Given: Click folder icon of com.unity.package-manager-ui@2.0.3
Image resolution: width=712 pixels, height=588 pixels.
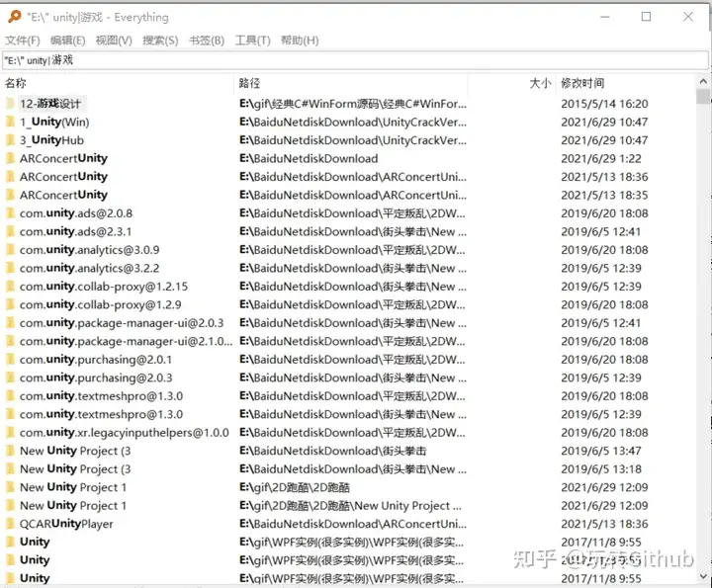Looking at the screenshot, I should click(11, 322).
